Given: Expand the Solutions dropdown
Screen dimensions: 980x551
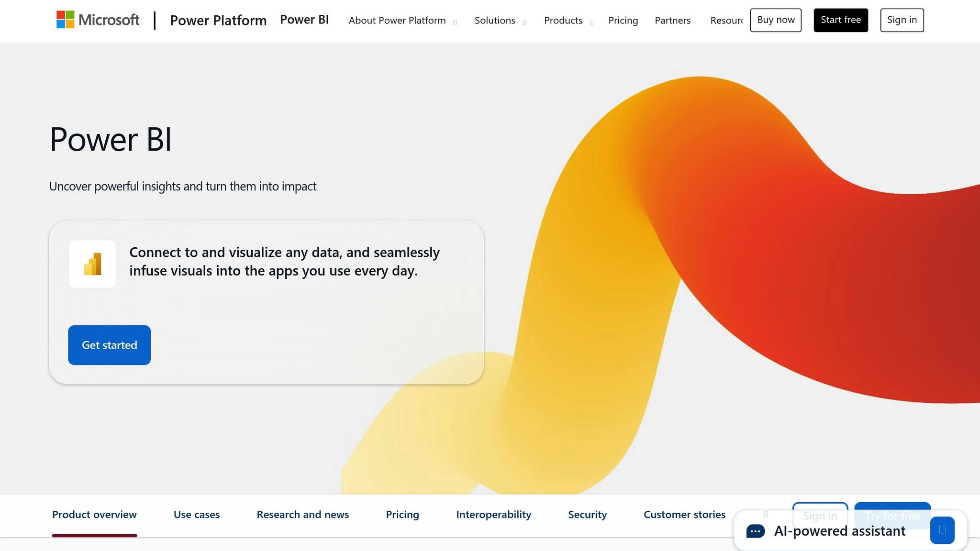Looking at the screenshot, I should coord(495,21).
